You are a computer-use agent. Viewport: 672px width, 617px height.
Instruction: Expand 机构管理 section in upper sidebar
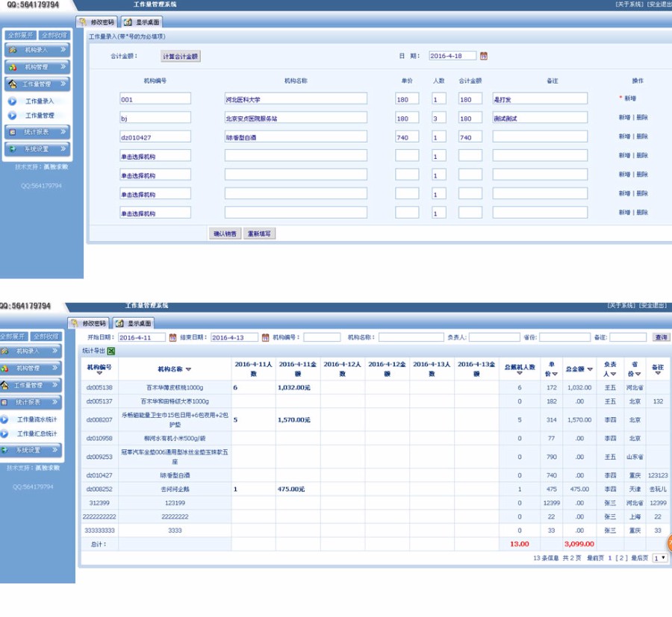[37, 67]
